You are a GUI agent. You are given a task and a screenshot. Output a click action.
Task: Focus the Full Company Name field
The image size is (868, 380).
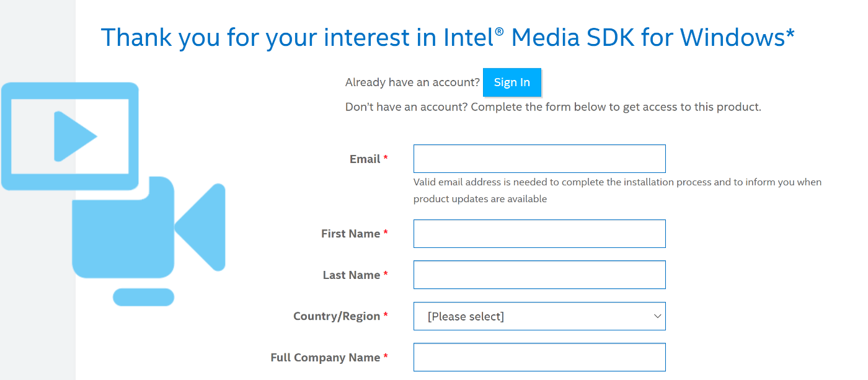(539, 358)
